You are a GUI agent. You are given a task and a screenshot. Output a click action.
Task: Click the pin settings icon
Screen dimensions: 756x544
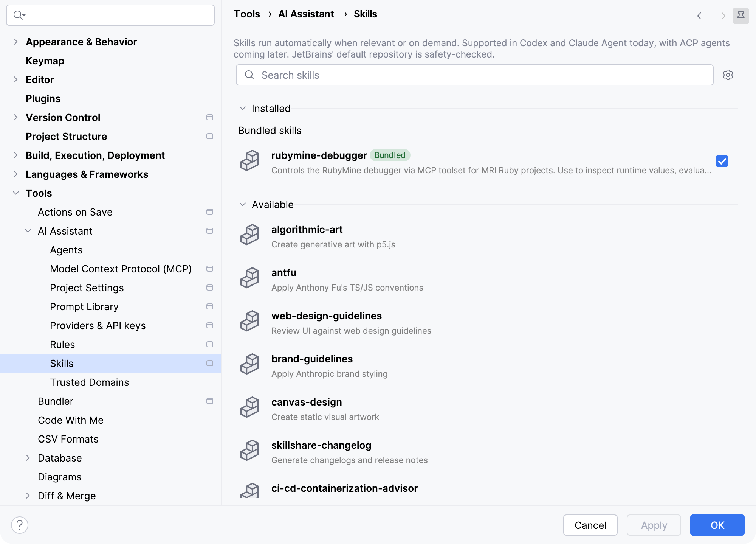[x=741, y=16]
